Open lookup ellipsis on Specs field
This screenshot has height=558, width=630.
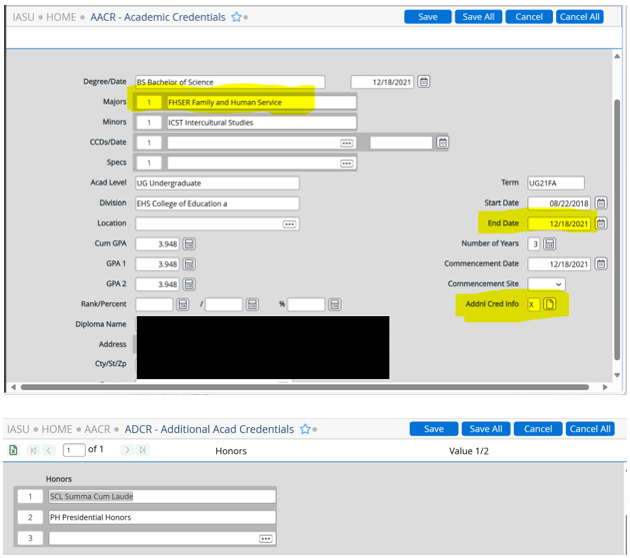tap(347, 163)
